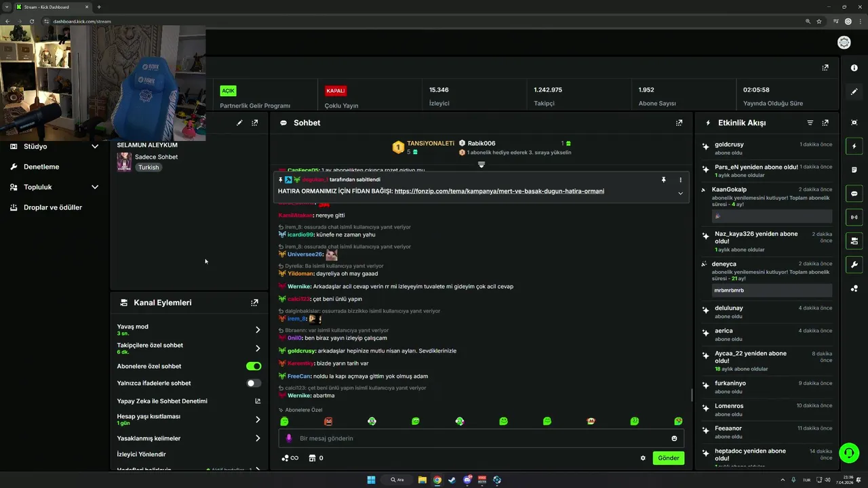868x488 pixels.
Task: Click İzleyici Yönlendir option
Action: [x=141, y=454]
